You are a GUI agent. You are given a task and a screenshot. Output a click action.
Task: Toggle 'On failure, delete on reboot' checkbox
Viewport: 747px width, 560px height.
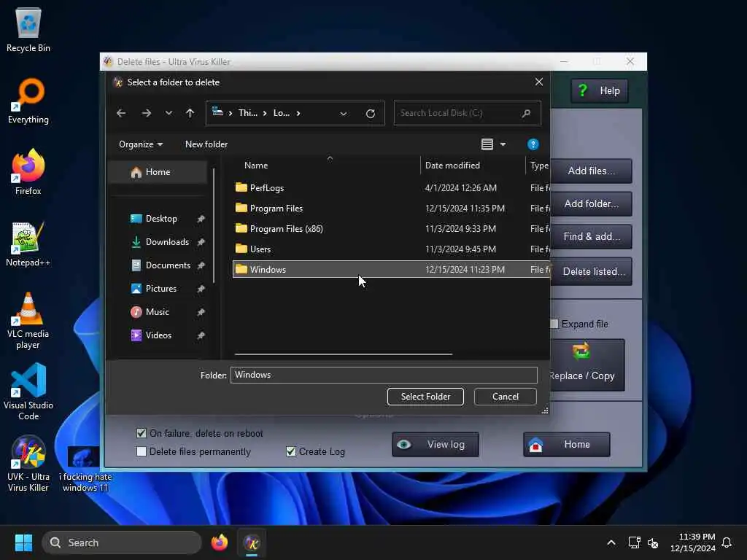click(141, 433)
